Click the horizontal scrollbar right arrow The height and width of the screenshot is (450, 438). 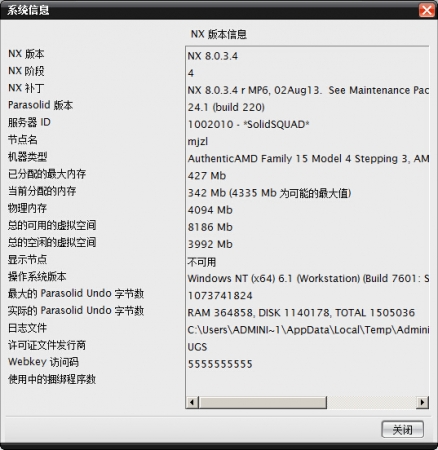(423, 402)
